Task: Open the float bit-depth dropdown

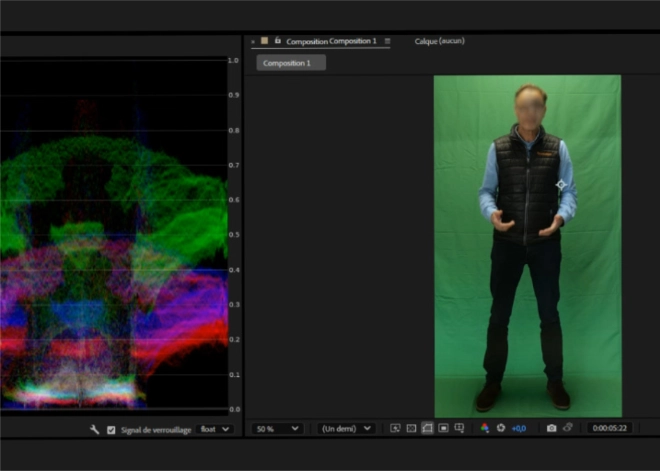Action: pyautogui.click(x=214, y=429)
